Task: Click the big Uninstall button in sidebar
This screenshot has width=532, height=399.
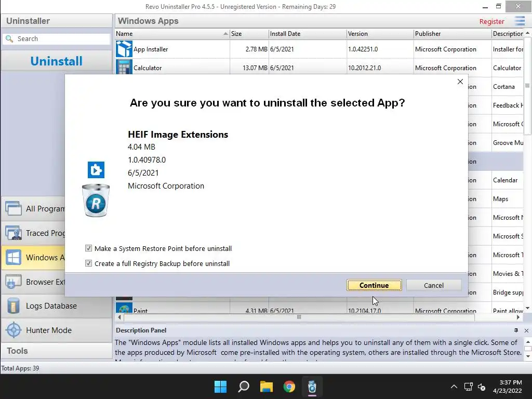Action: [x=56, y=61]
